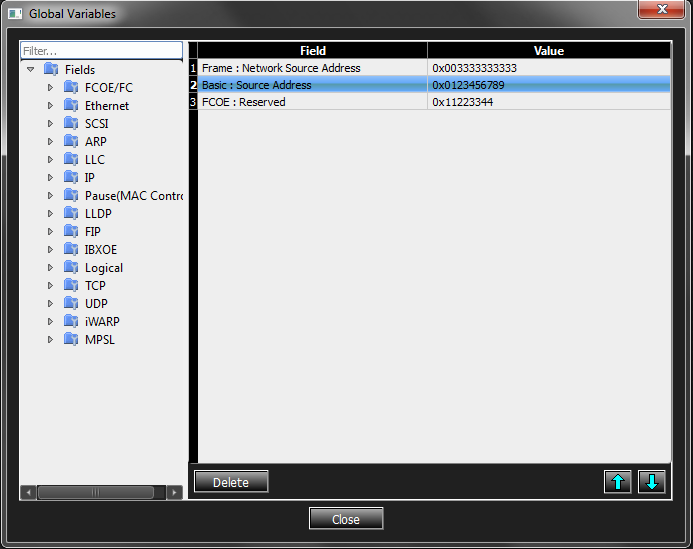Collapse the Fields root tree node
Screen dimensions: 693x549
[30, 69]
